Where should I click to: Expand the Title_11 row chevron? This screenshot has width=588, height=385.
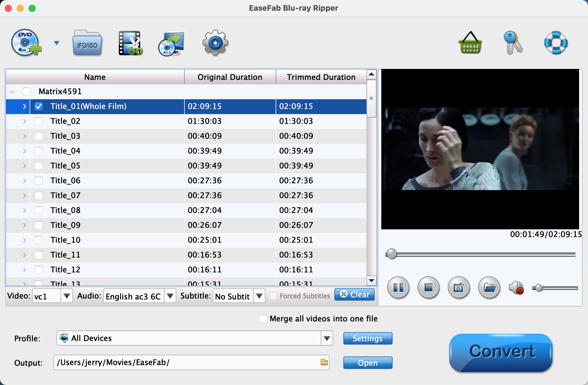[25, 255]
